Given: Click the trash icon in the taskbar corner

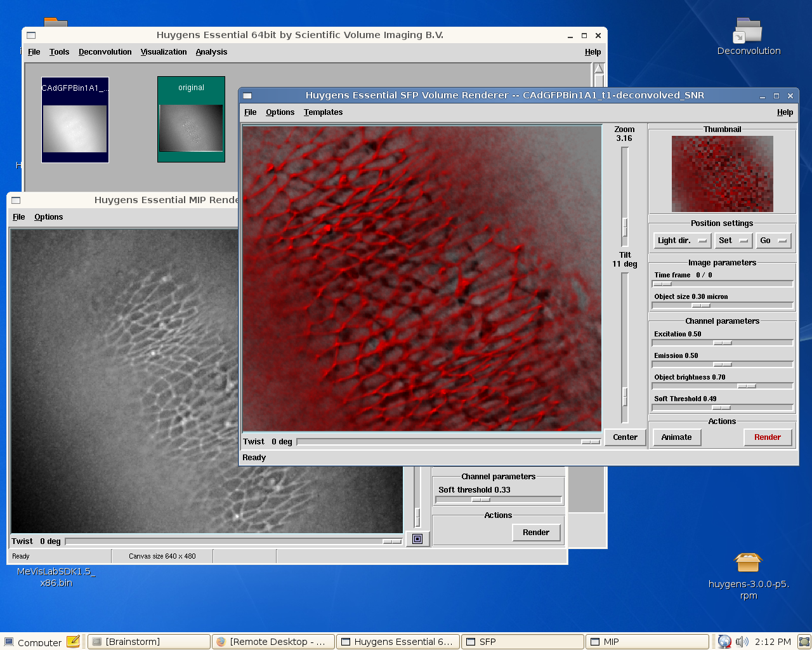Looking at the screenshot, I should point(804,642).
